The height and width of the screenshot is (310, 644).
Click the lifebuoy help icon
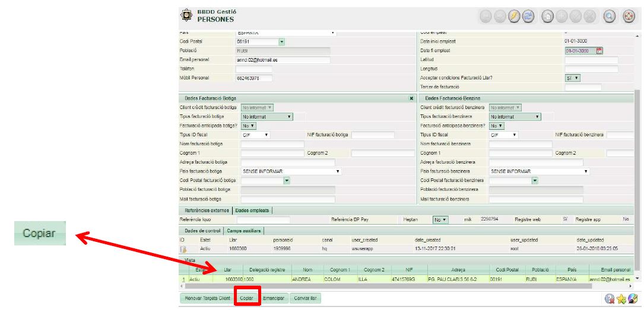628,17
